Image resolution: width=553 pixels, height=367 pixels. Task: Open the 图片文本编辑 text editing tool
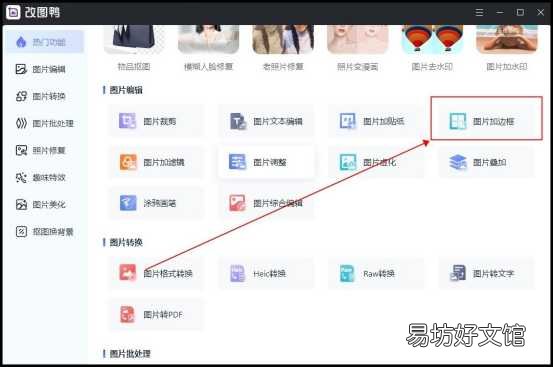point(266,121)
